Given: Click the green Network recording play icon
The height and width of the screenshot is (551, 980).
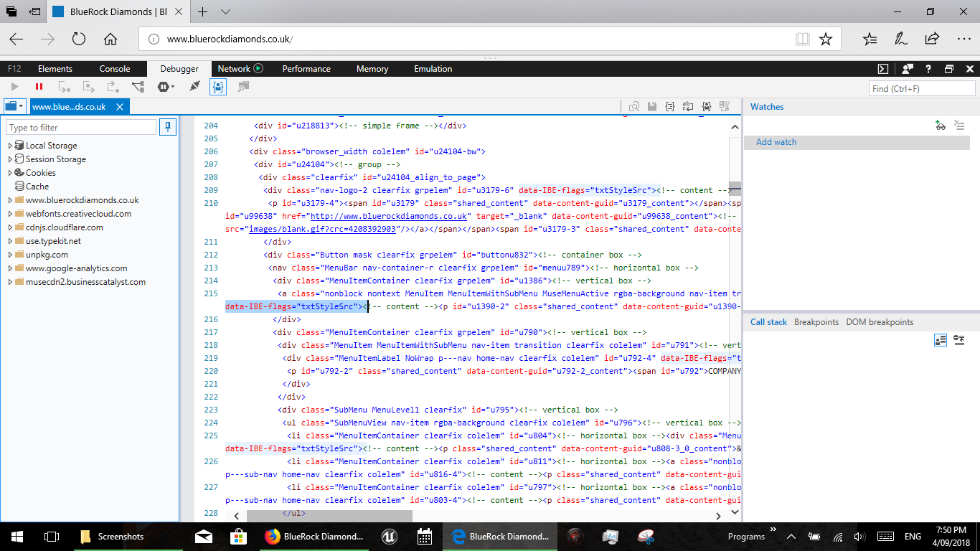Looking at the screenshot, I should click(x=258, y=69).
